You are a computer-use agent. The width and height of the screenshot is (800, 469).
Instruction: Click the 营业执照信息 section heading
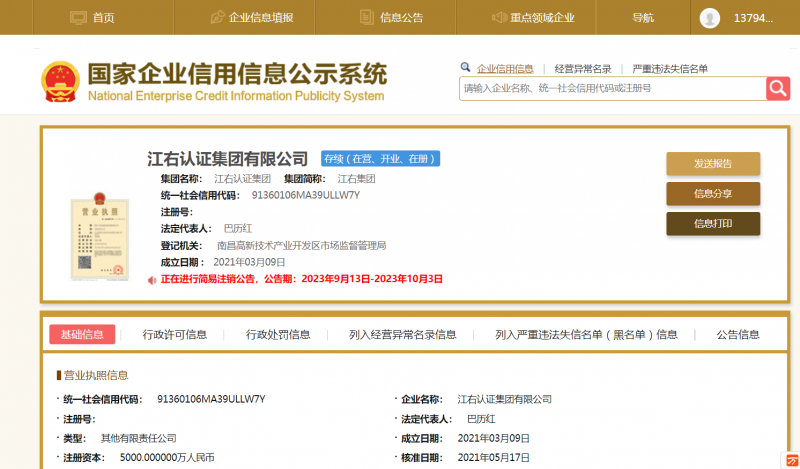pyautogui.click(x=95, y=376)
